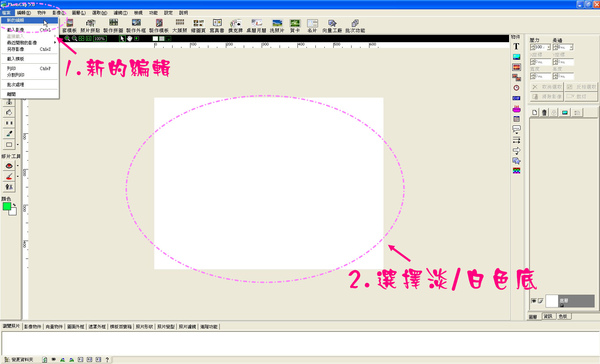
Task: Choose 列印 print in the file menu
Action: pyautogui.click(x=29, y=69)
